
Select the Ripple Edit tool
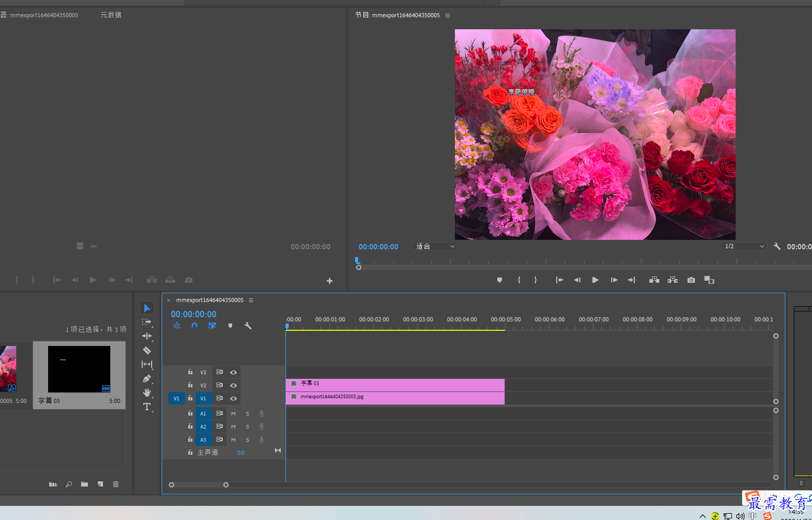[x=147, y=336]
